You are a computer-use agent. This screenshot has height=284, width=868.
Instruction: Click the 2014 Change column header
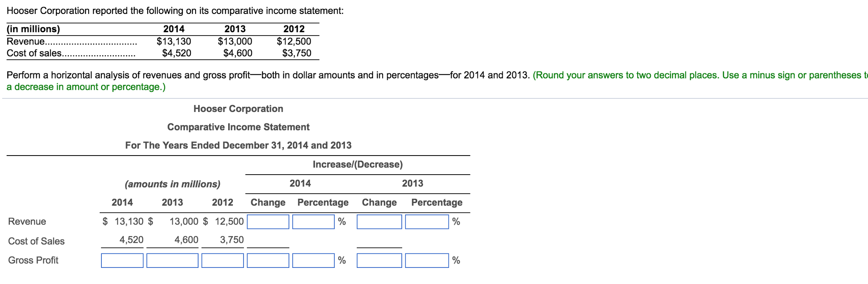[267, 202]
